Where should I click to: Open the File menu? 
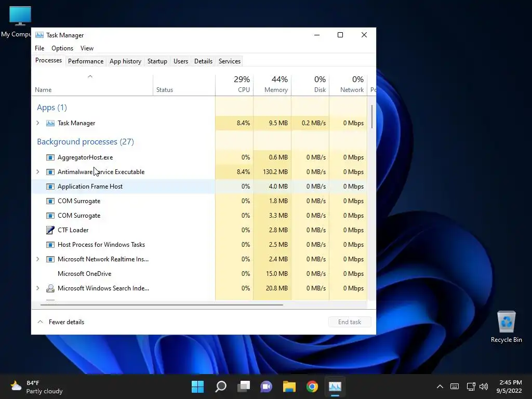(x=39, y=48)
